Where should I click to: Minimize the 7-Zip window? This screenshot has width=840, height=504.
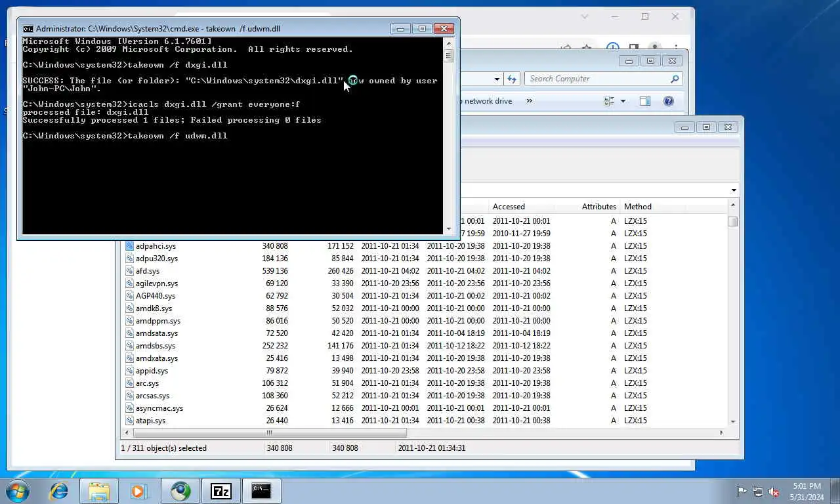click(x=684, y=127)
